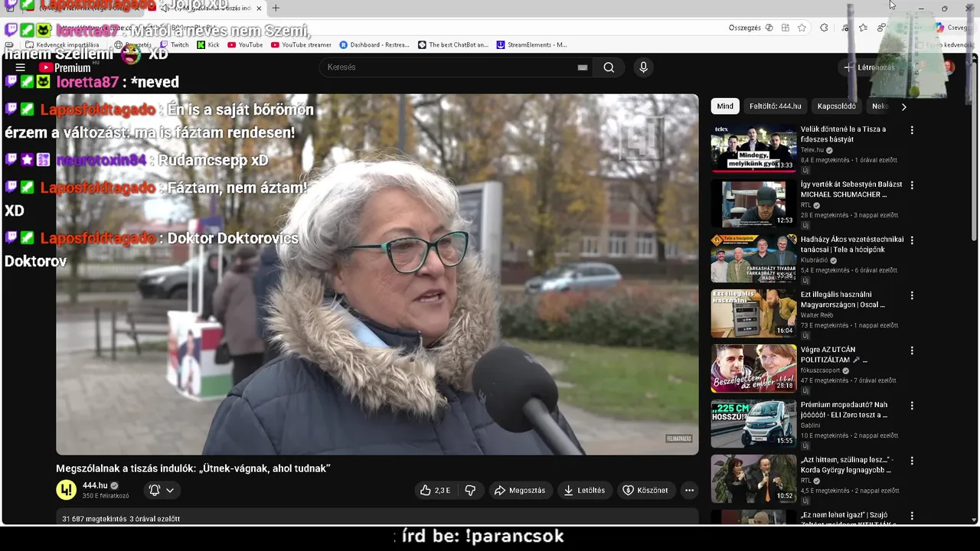Select the Mind filter chip
The image size is (980, 551).
pyautogui.click(x=725, y=106)
